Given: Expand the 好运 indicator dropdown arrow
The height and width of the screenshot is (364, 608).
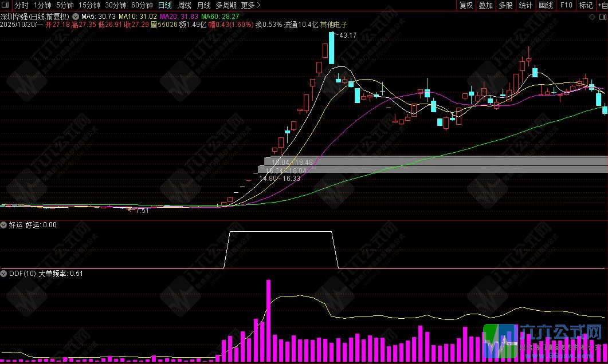Looking at the screenshot, I should point(4,225).
